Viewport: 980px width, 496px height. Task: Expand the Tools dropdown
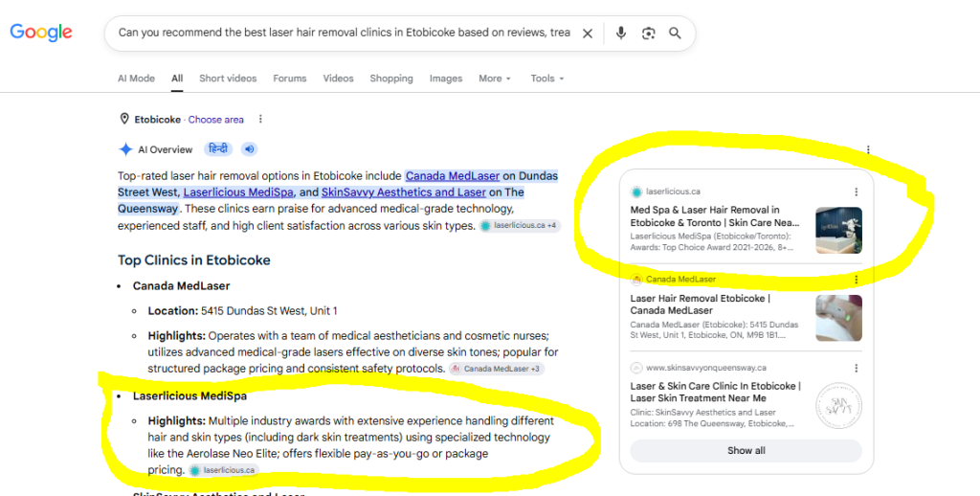tap(547, 79)
